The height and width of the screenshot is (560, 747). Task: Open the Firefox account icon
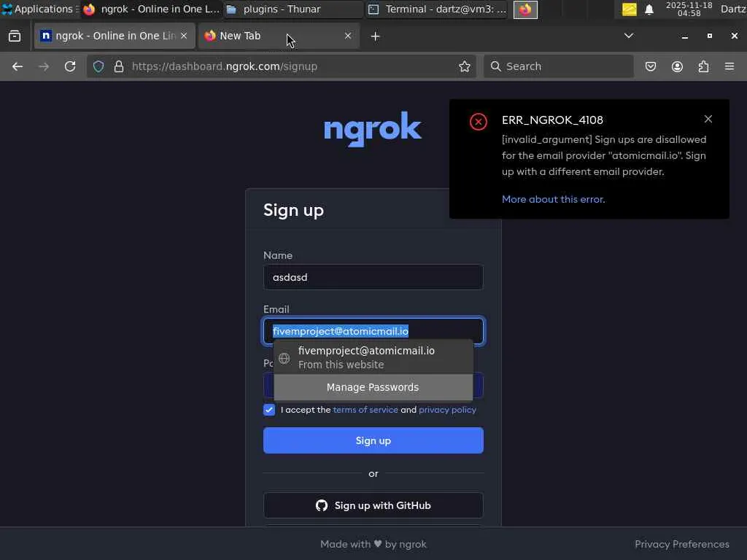(x=677, y=66)
